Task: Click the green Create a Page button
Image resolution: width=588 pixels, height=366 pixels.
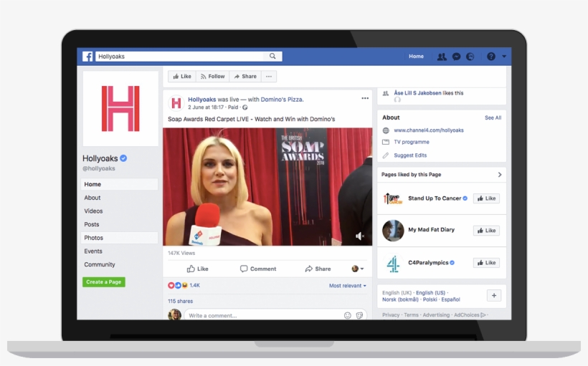Action: [104, 282]
